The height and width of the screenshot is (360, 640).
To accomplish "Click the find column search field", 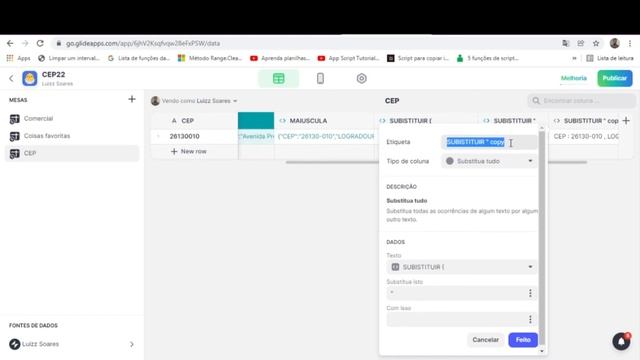I will (x=581, y=100).
